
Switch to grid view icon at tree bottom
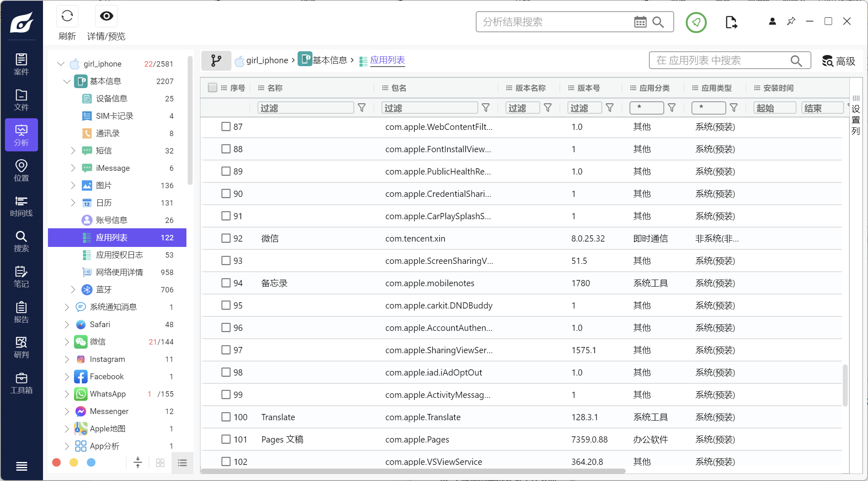click(160, 463)
